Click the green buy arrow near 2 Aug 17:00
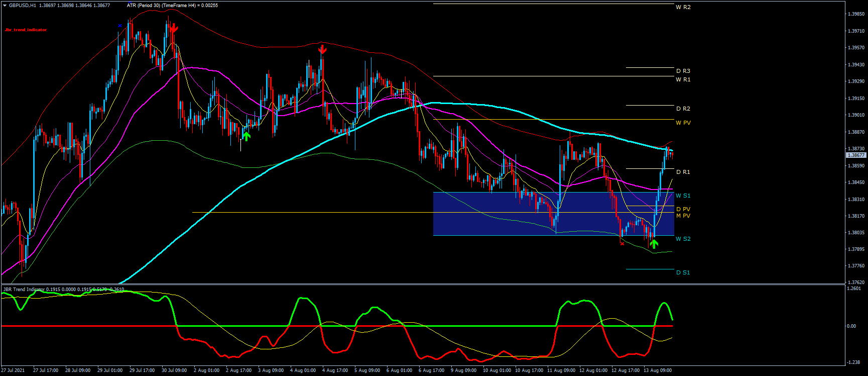The width and height of the screenshot is (868, 376). [246, 136]
